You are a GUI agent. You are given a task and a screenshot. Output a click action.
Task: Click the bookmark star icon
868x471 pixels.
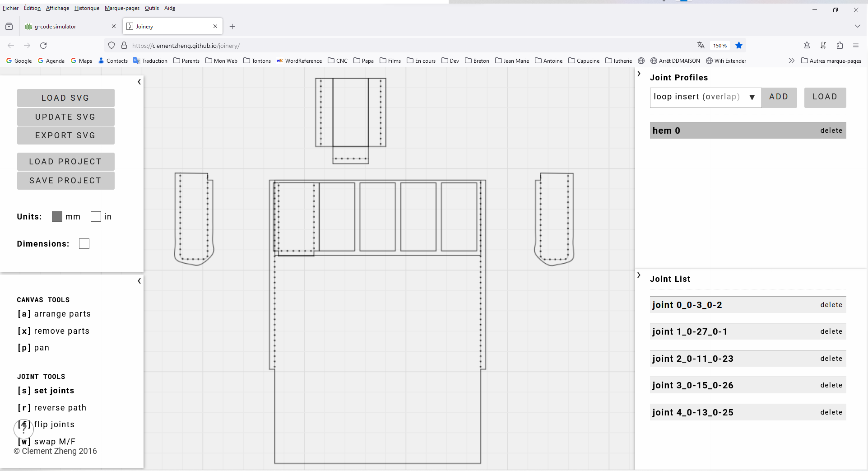739,46
